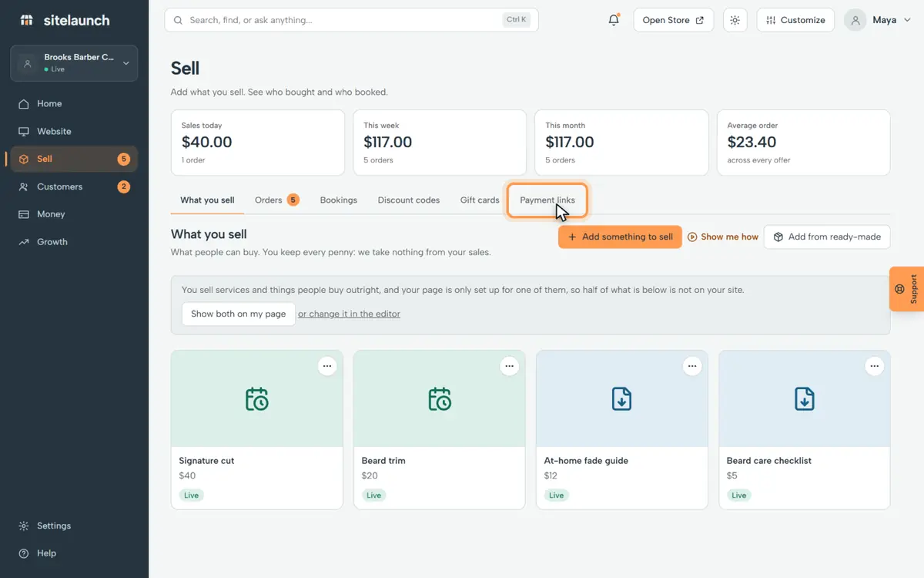Click the Home house icon
Viewport: 924px width, 578px height.
24,103
